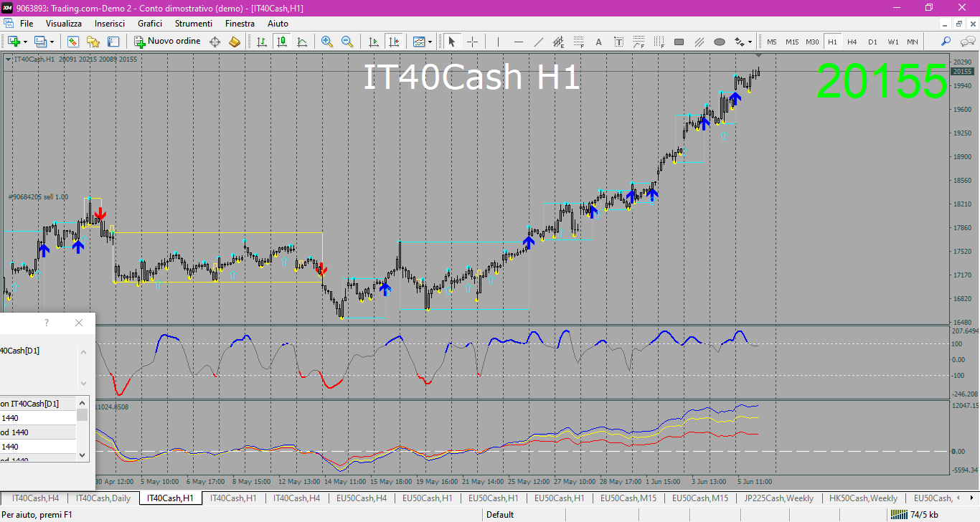
Task: Open the Strumenti menu
Action: pos(194,24)
